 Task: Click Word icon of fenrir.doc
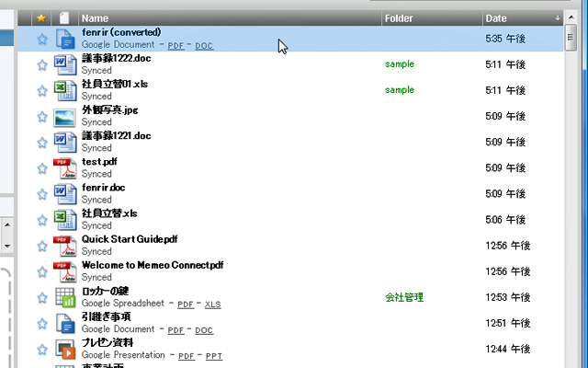(65, 194)
